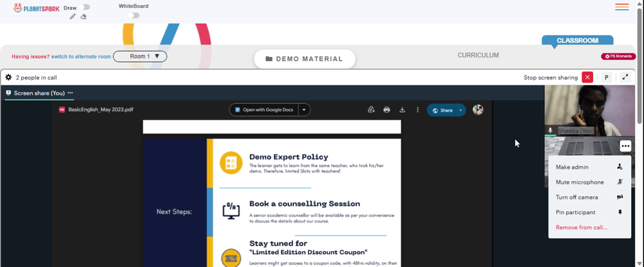Toggle the Draw switch
This screenshot has width=644, height=267.
click(86, 7)
